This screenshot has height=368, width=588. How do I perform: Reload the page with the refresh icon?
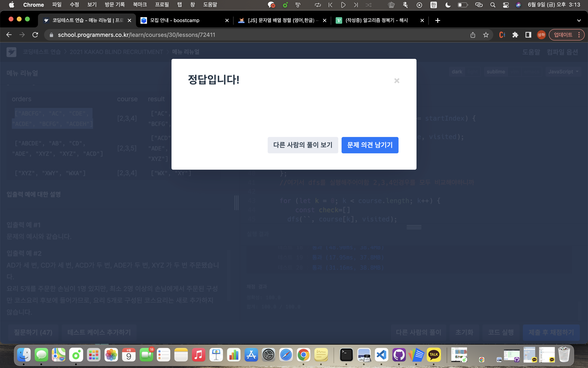click(x=35, y=35)
